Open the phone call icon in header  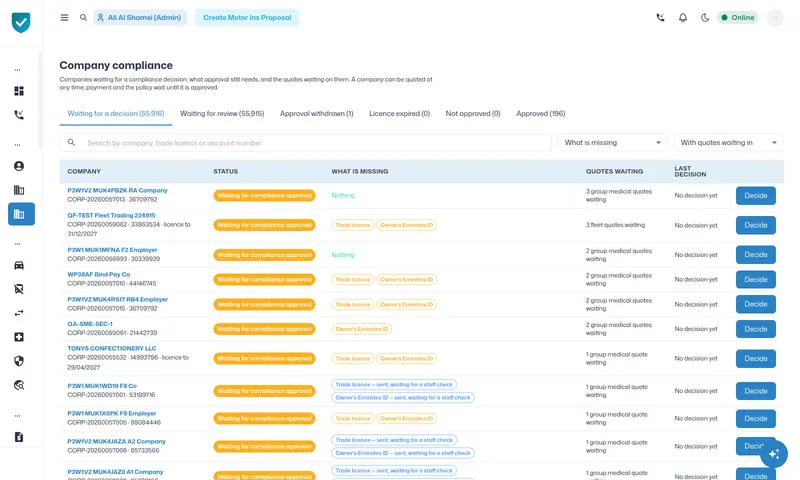[x=660, y=17]
